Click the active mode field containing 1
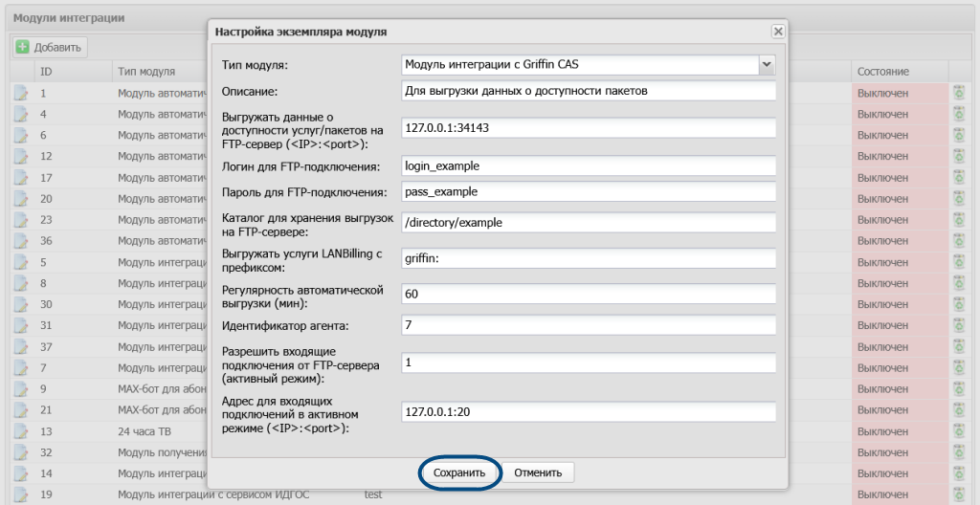The image size is (980, 505). [x=589, y=362]
